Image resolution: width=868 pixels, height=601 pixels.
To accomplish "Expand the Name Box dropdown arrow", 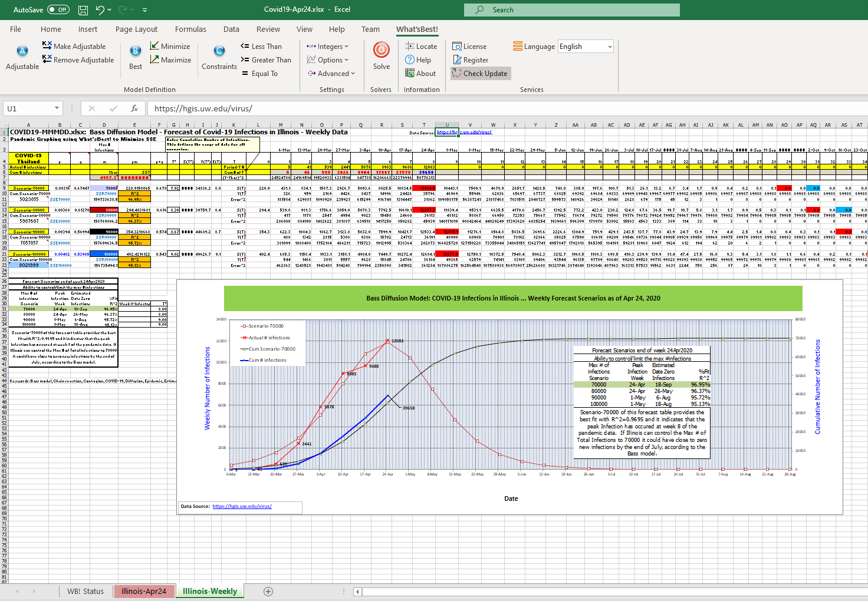I will [57, 108].
